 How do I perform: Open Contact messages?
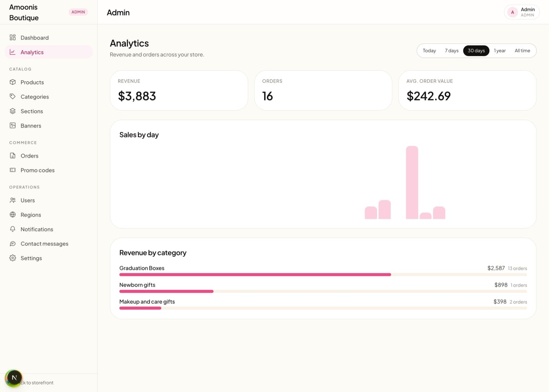(x=49, y=243)
